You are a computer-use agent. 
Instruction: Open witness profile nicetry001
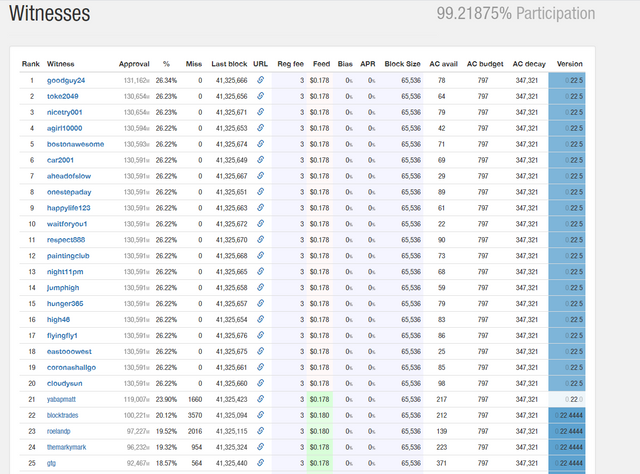64,112
